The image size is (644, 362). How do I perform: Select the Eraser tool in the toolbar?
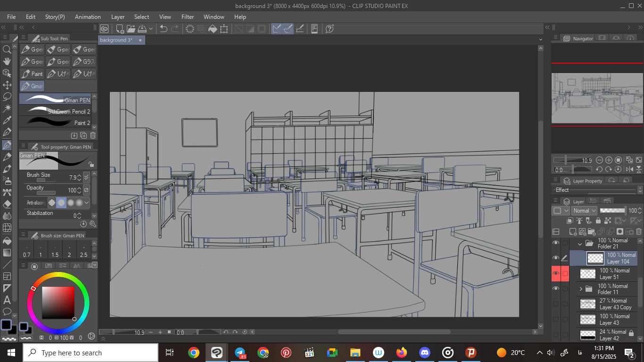point(7,204)
